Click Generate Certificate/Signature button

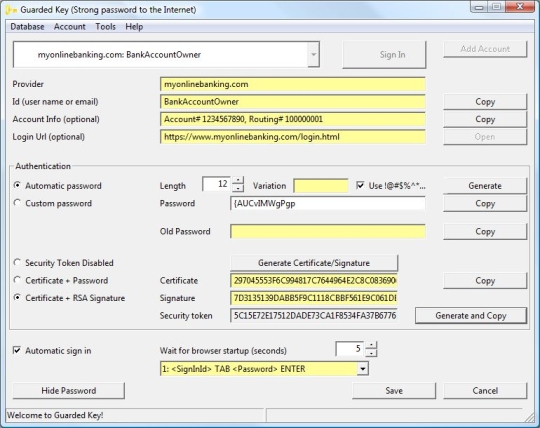tap(314, 263)
